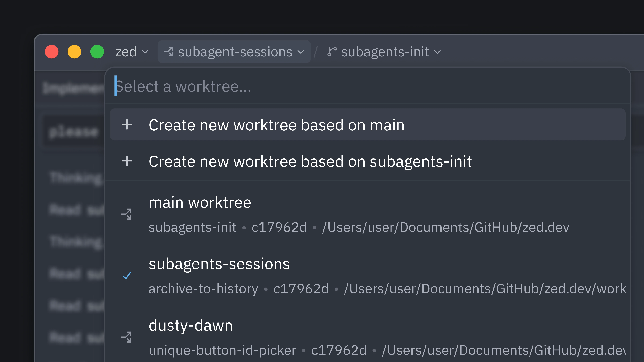644x362 pixels.
Task: Expand the zed project dropdown chevron
Action: tap(145, 52)
